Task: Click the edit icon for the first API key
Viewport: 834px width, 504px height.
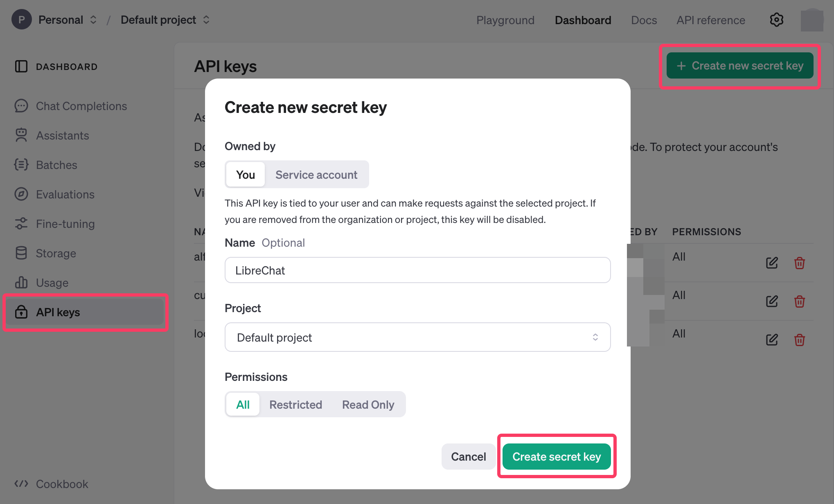Action: [x=772, y=263]
